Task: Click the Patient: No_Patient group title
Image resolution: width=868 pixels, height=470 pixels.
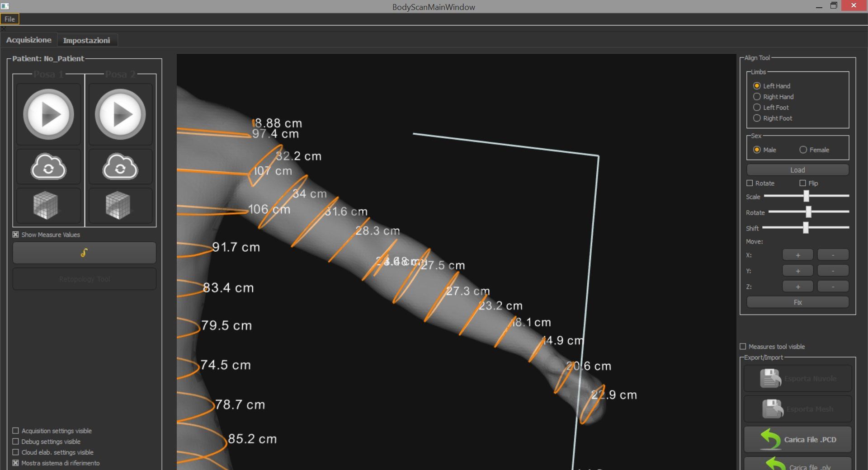Action: coord(48,59)
